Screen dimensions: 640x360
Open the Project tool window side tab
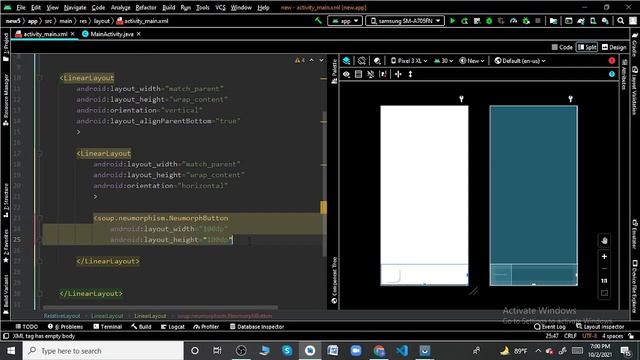coord(6,47)
